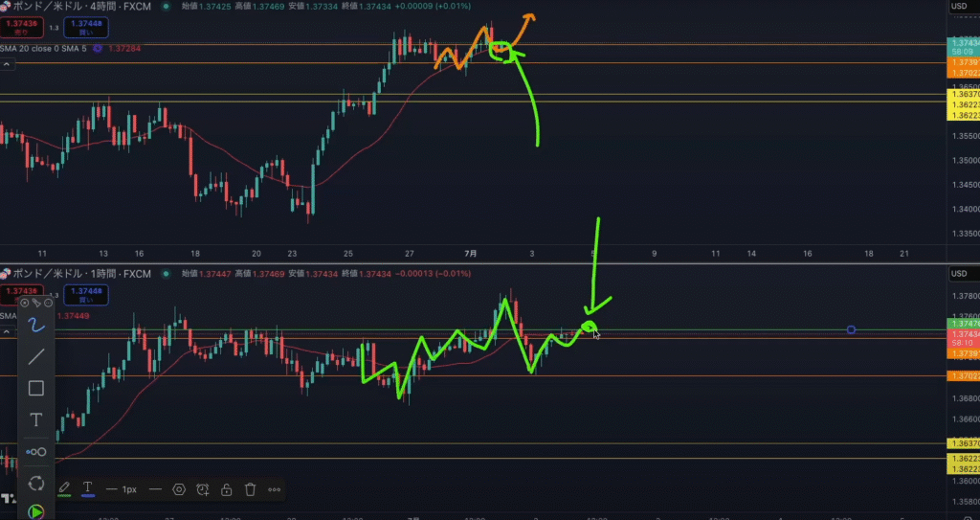Click SMA 20 close 0 SMA 5 legend
Viewport: 980px width, 520px height.
coord(43,48)
